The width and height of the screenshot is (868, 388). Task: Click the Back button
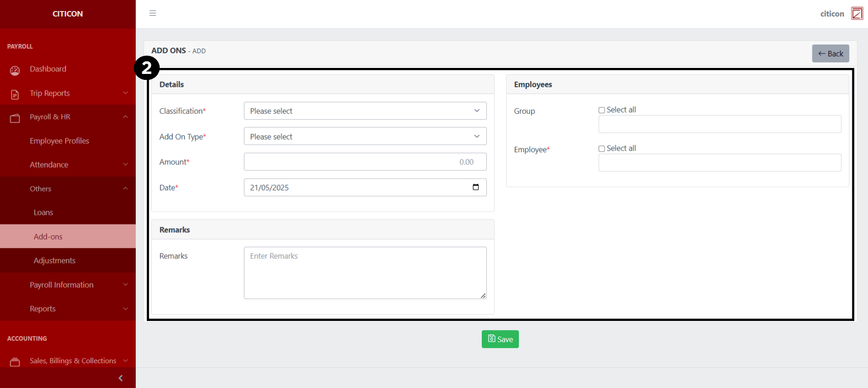pyautogui.click(x=830, y=54)
